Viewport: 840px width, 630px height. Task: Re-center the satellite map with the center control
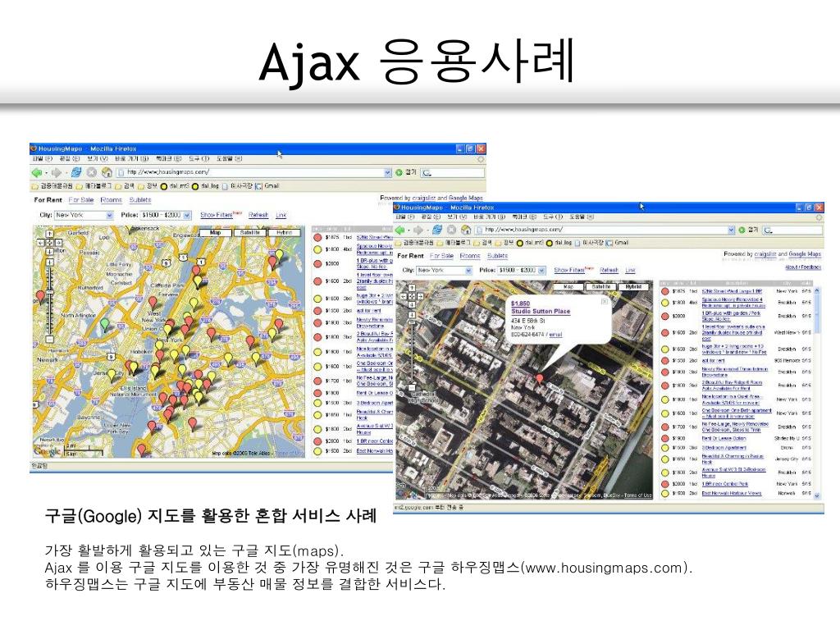click(412, 295)
